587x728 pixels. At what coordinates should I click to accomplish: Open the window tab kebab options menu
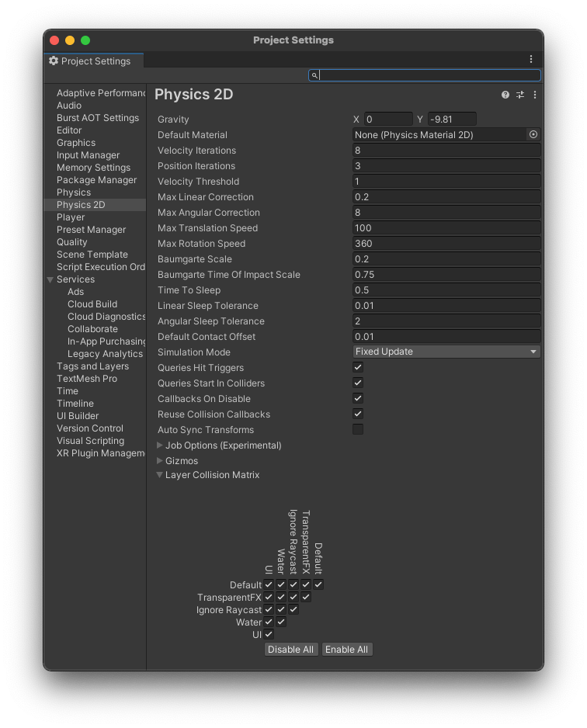point(531,59)
